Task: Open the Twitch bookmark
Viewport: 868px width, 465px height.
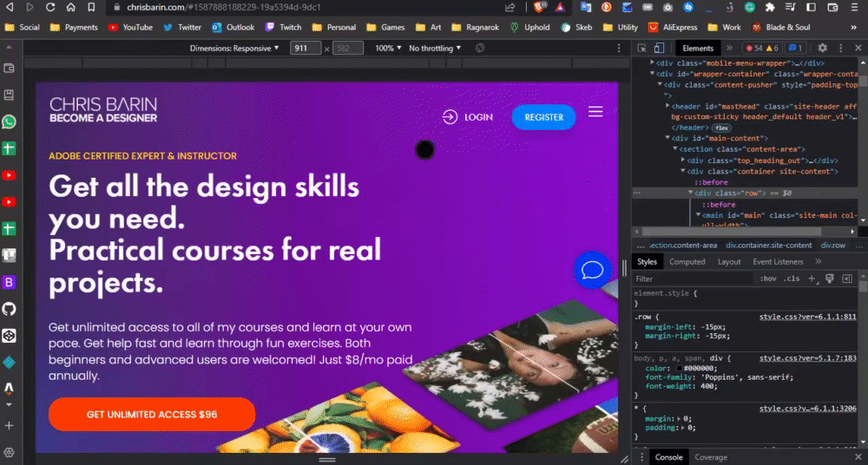Action: pos(284,27)
